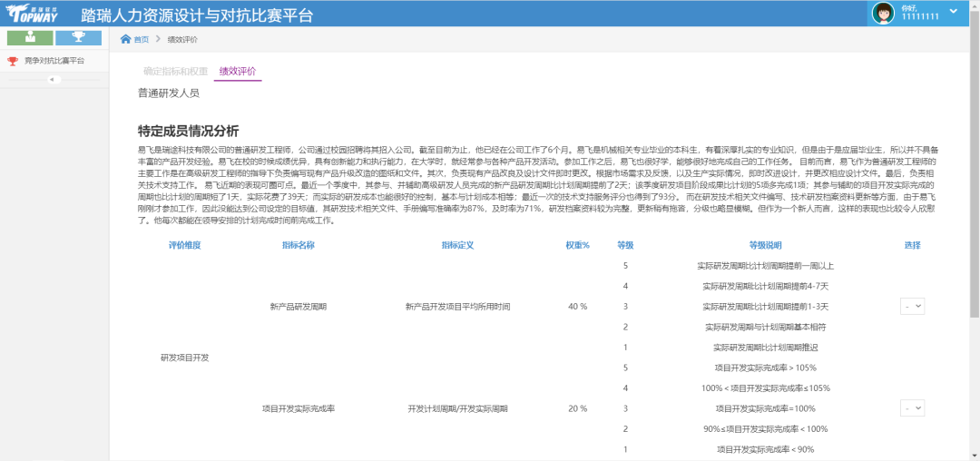Click the 踏瑞人力资源设计与对抗比赛平台 title
Viewport: 980px width, 461px height.
click(197, 15)
